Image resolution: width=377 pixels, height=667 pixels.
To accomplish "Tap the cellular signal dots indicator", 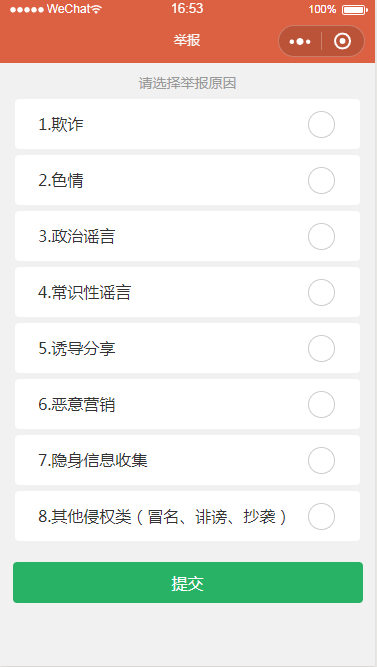I will (x=27, y=9).
